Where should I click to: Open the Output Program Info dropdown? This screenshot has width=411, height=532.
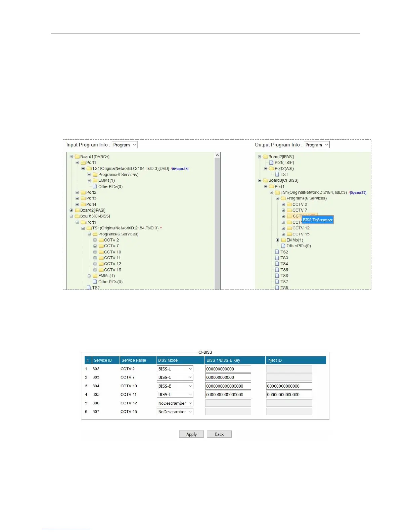pos(317,145)
